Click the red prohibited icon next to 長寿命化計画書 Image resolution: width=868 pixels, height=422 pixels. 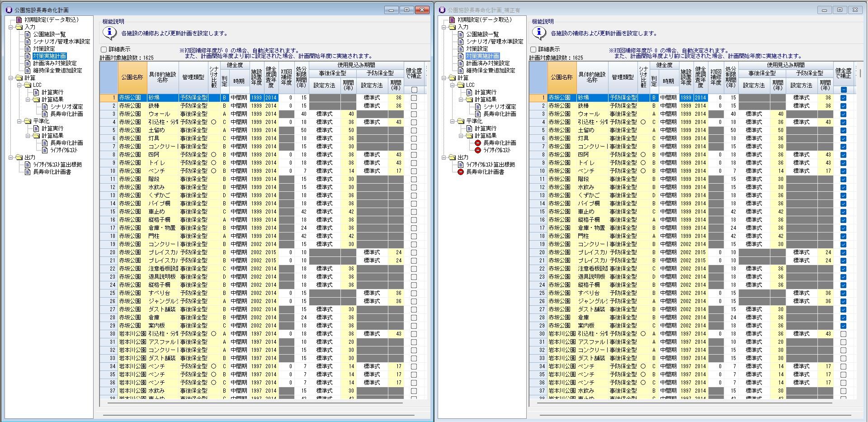coord(460,172)
